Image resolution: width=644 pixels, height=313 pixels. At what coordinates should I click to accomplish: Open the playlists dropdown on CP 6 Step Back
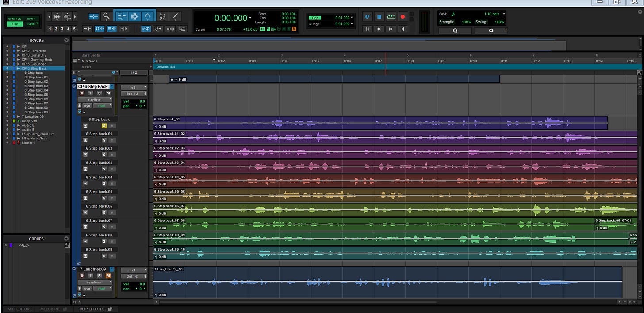95,99
